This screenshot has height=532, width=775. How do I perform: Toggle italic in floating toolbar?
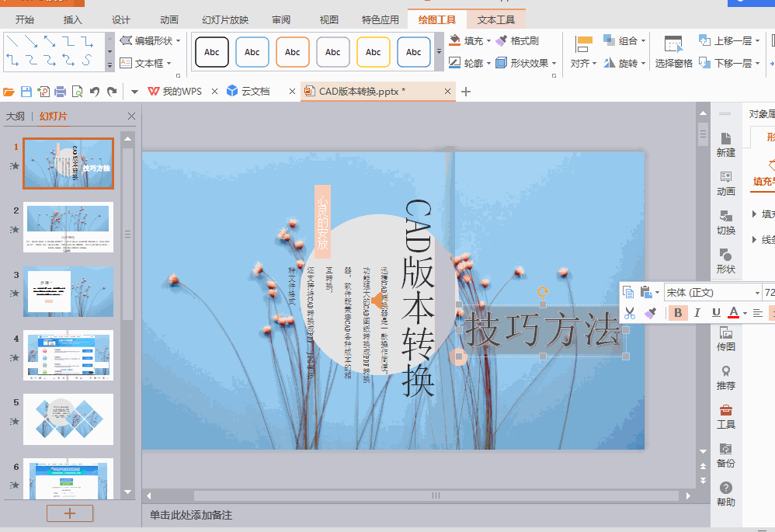697,312
